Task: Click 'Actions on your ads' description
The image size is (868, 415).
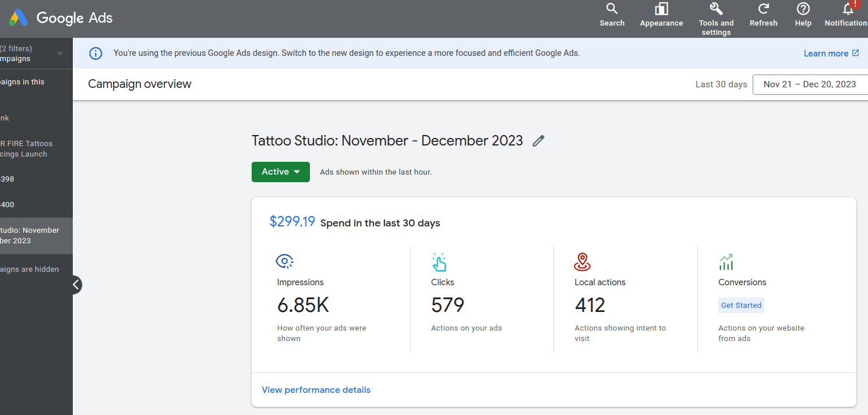Action: tap(467, 328)
